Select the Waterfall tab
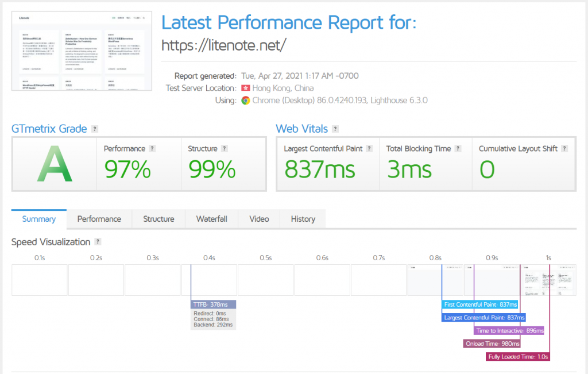Viewport: 588px width, 374px height. 211,219
